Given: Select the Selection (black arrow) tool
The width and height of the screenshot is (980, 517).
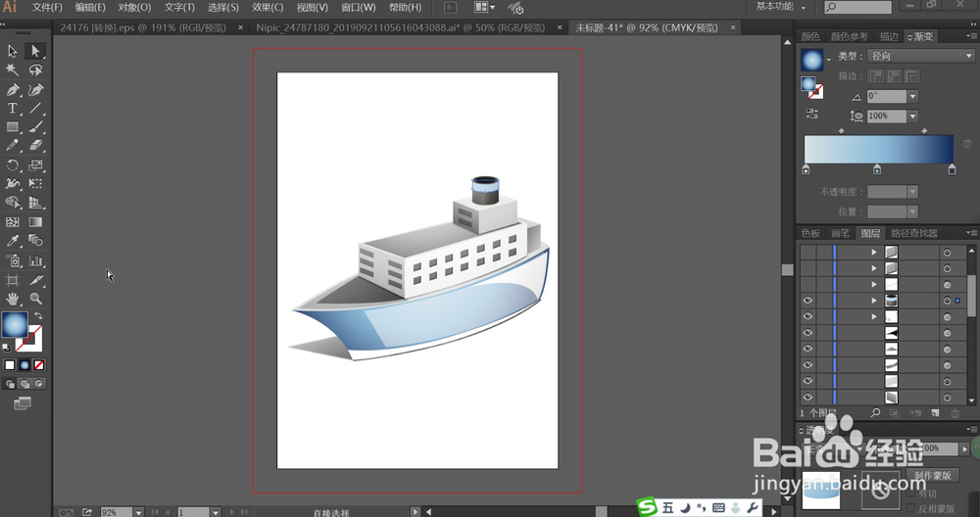Looking at the screenshot, I should pyautogui.click(x=12, y=51).
